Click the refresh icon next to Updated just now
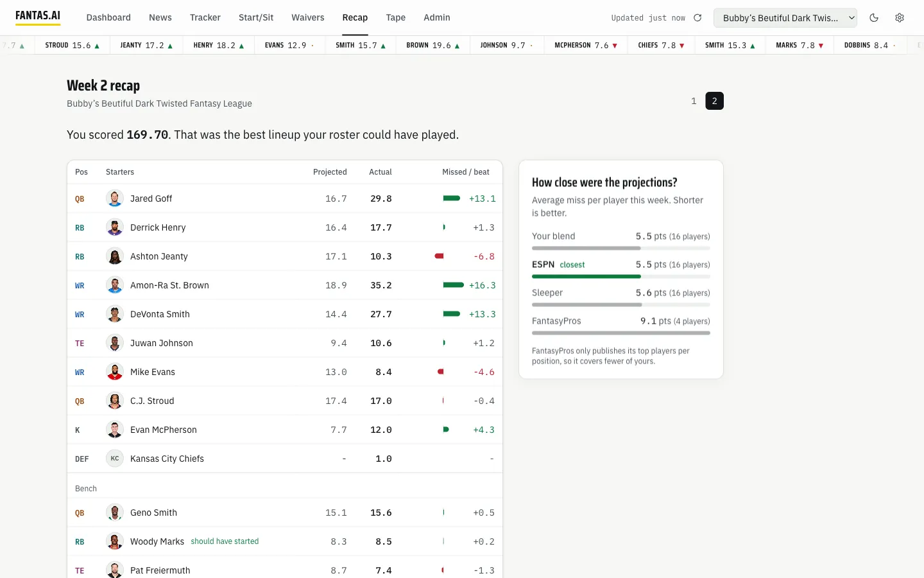924x578 pixels. point(697,18)
